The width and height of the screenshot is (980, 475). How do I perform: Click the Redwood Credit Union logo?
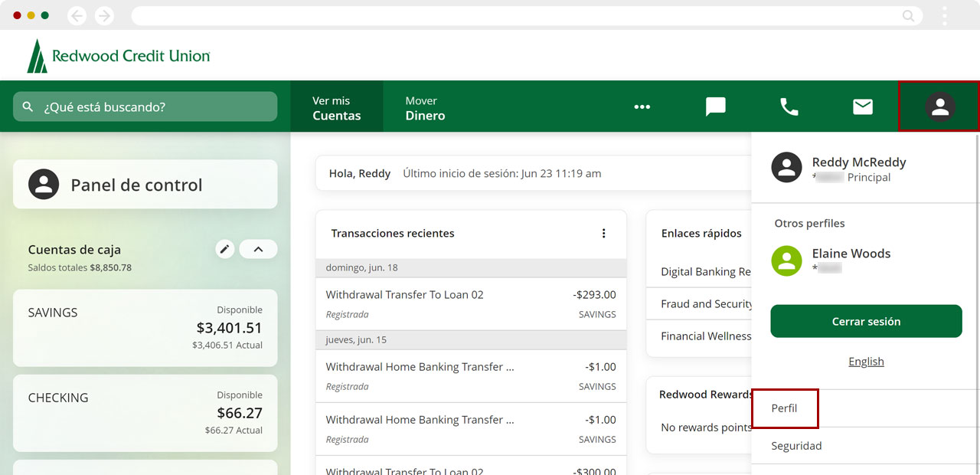(119, 56)
